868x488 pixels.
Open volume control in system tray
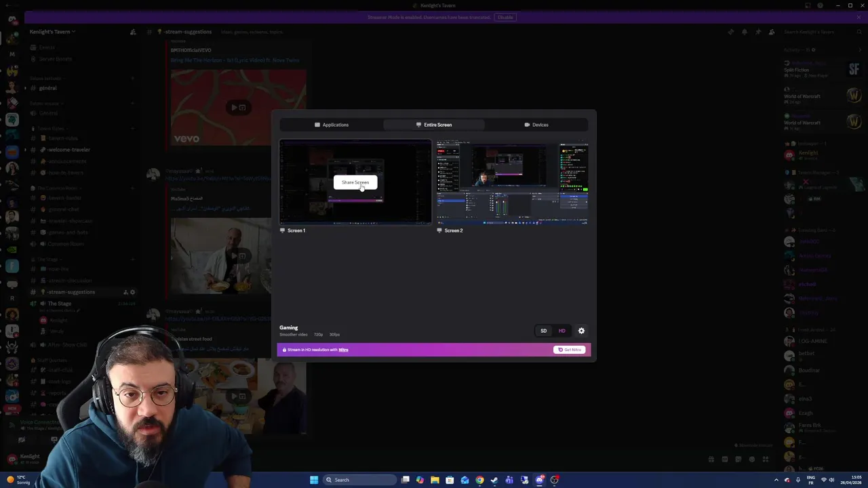[x=832, y=480]
